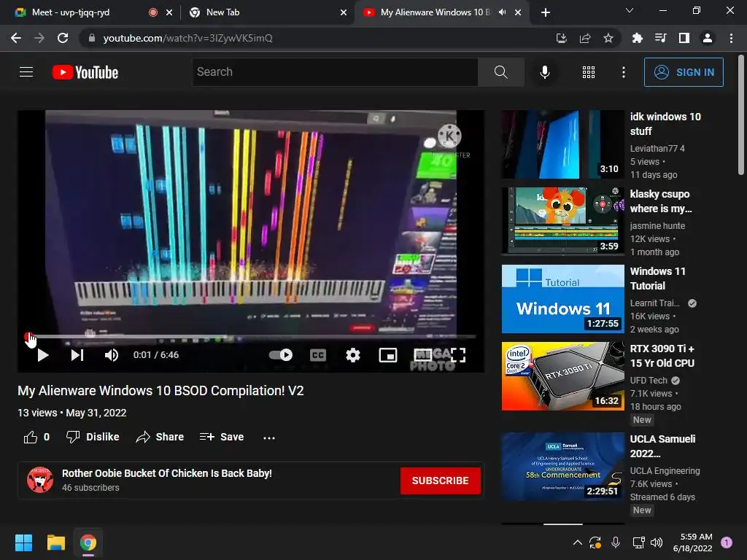This screenshot has height=560, width=747.
Task: Open Windows Start menu
Action: 23,542
